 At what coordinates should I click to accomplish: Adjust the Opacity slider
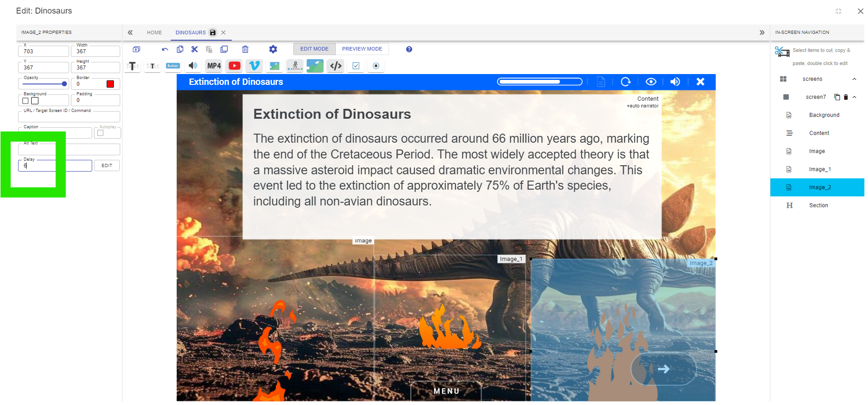(x=44, y=84)
